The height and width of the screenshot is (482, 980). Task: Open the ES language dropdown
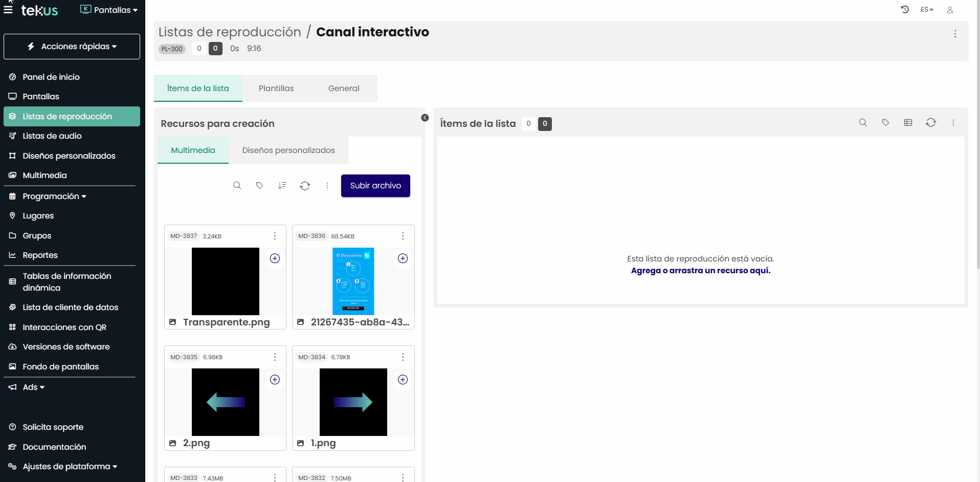coord(927,10)
